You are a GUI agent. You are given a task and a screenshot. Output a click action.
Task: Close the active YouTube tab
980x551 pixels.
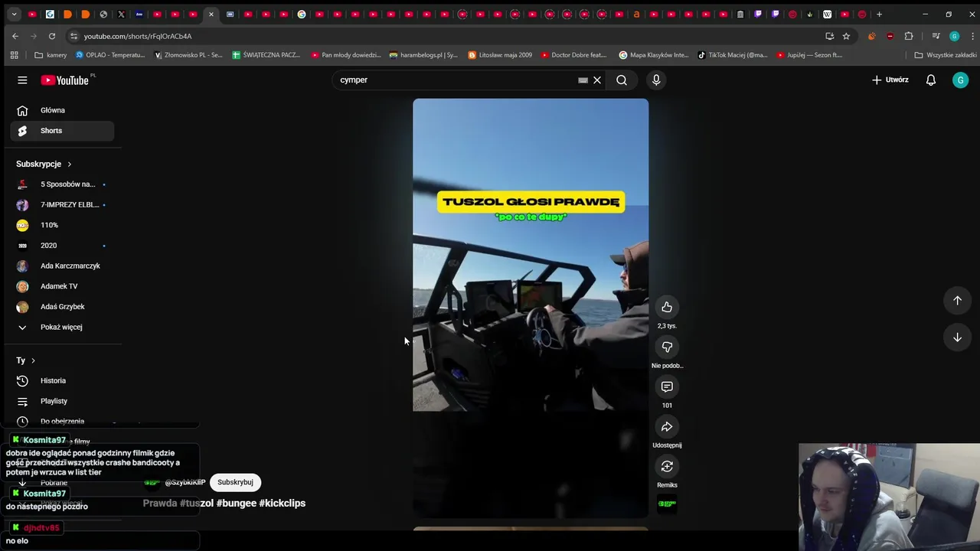[x=211, y=14]
